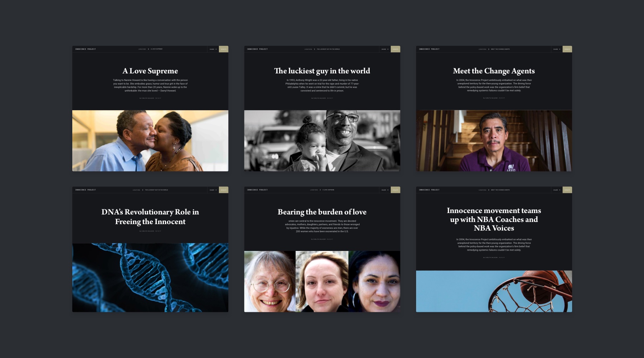644x358 pixels.
Task: Click Longform breadcrumb on Bearing the burden page
Action: (x=314, y=190)
